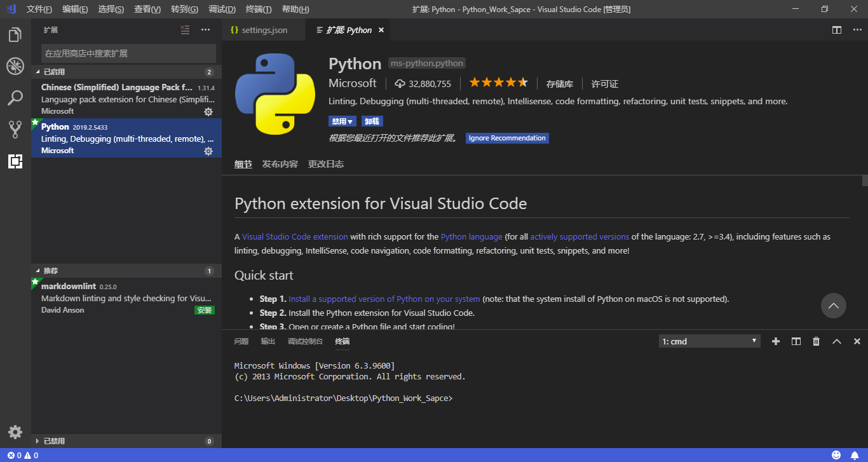Viewport: 868px width, 462px height.
Task: Focus the extensions search field
Action: click(x=128, y=53)
